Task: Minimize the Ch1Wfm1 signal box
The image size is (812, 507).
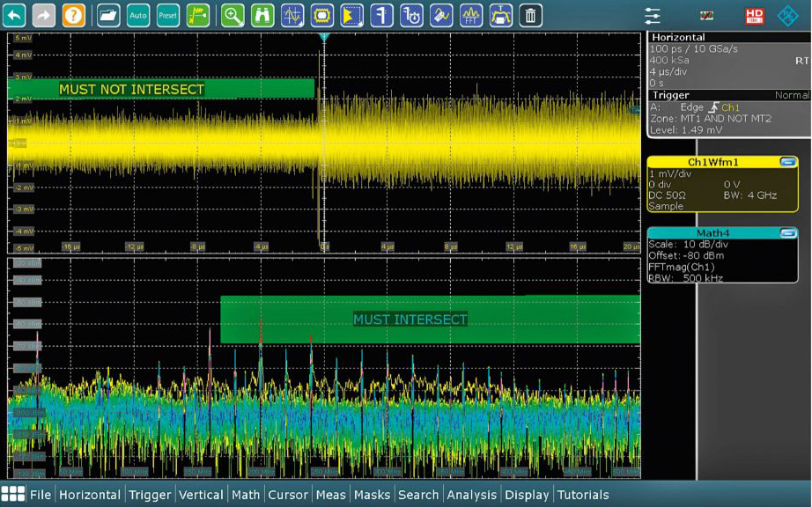Action: [x=787, y=162]
